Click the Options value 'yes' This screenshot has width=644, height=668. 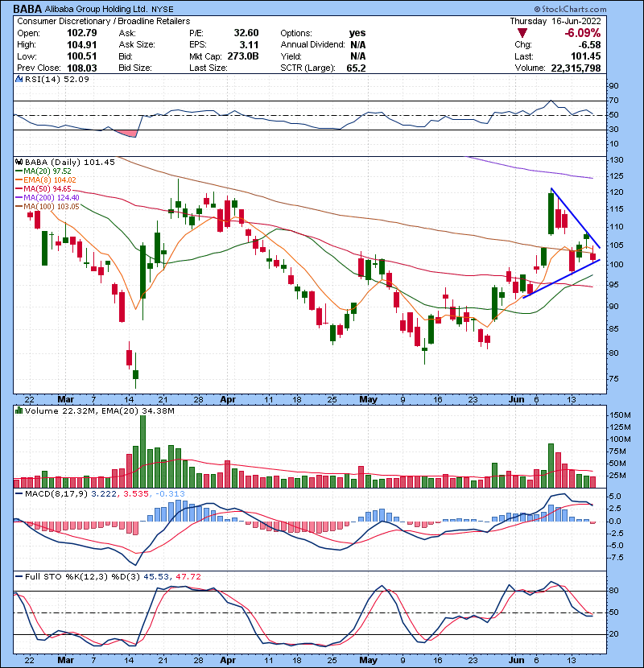coord(357,33)
